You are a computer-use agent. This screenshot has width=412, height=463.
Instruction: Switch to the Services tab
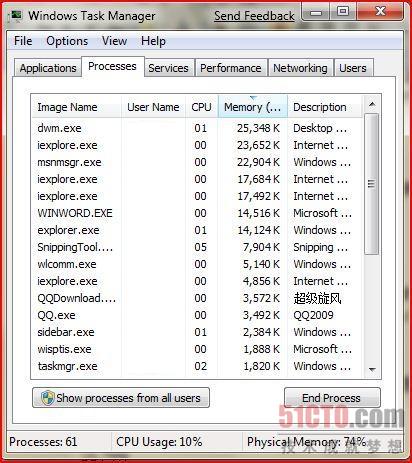click(168, 68)
